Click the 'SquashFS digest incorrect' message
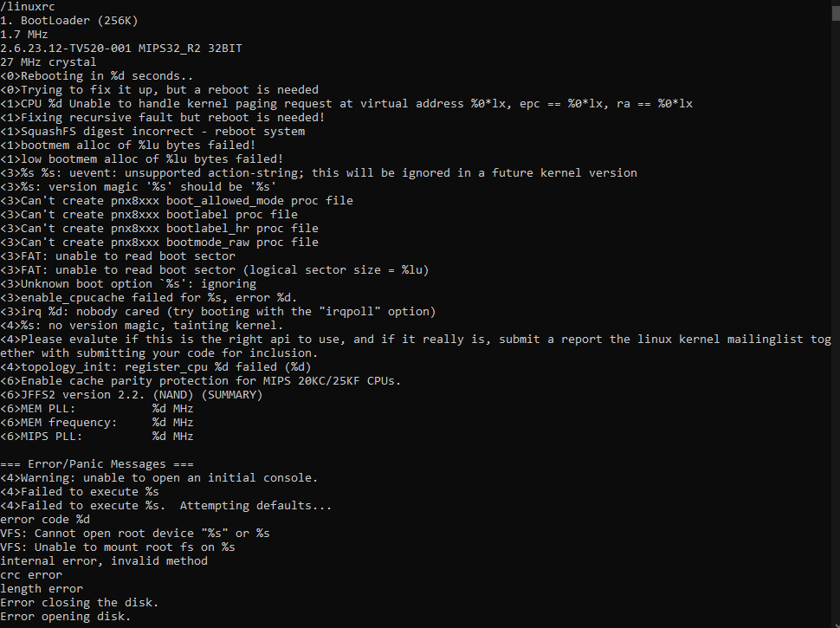Viewport: 840px width, 628px height. pos(152,132)
